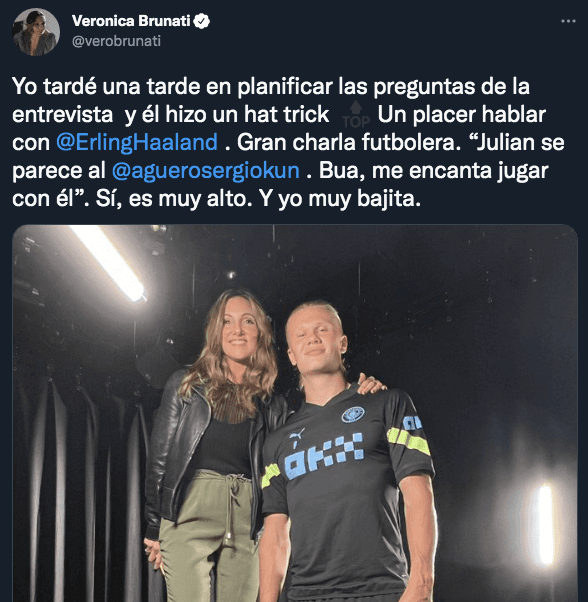Open the attached tweet photo

(295, 413)
